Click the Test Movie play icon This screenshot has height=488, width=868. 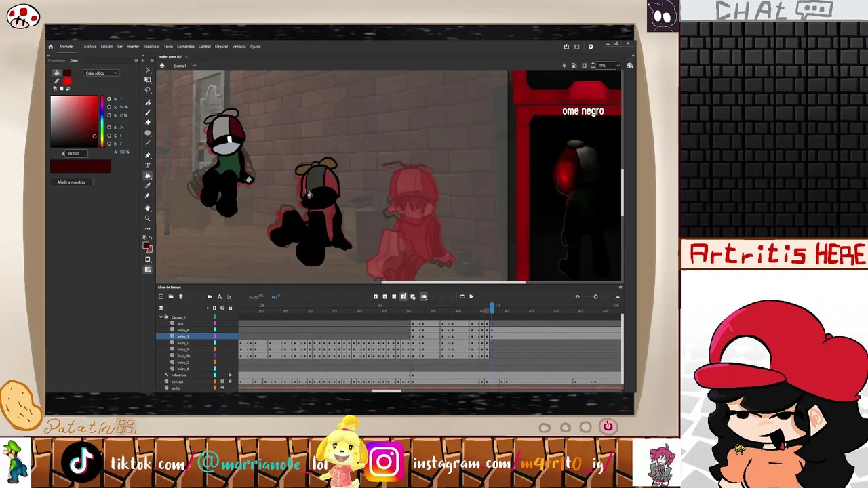(x=591, y=47)
